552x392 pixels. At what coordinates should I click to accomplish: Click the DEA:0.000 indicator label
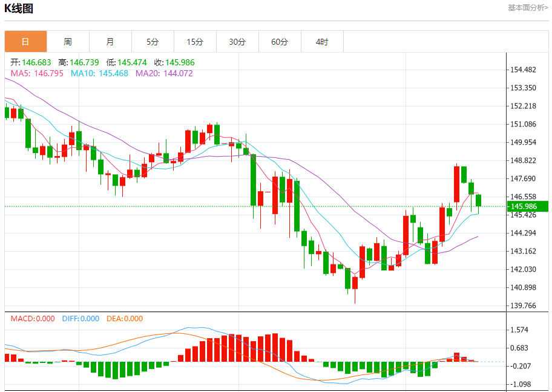click(125, 318)
